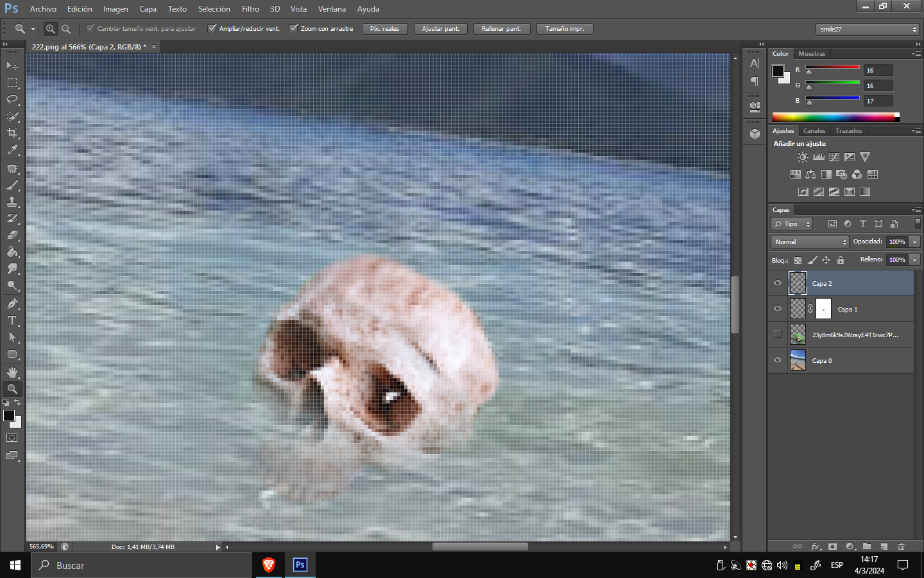Click the Brightness/Contrast adjustment icon

[x=803, y=157]
